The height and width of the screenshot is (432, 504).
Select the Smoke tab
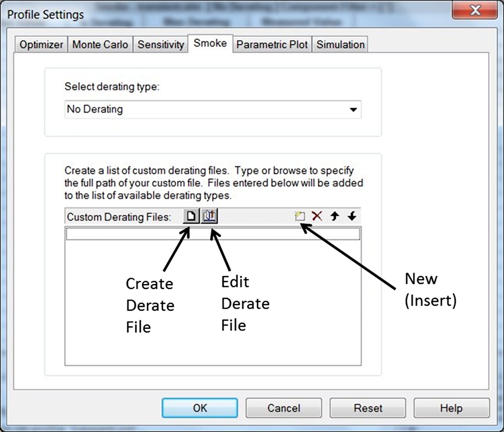(210, 43)
